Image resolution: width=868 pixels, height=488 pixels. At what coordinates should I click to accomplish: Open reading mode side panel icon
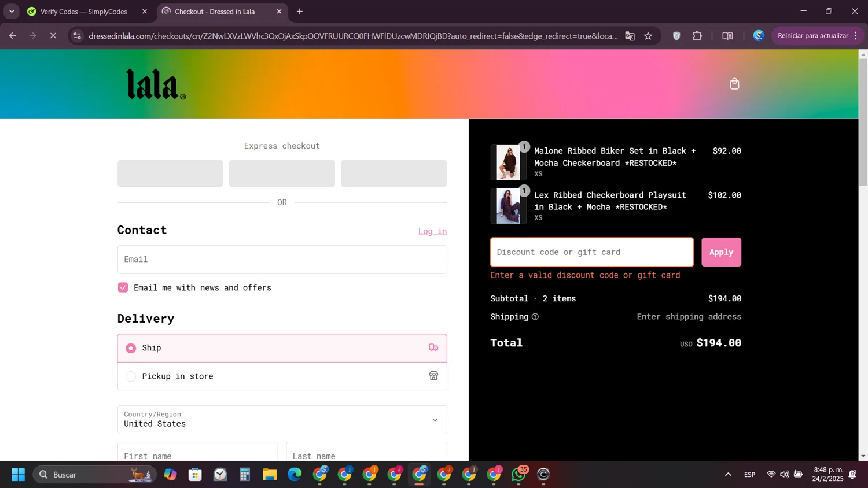coord(728,36)
